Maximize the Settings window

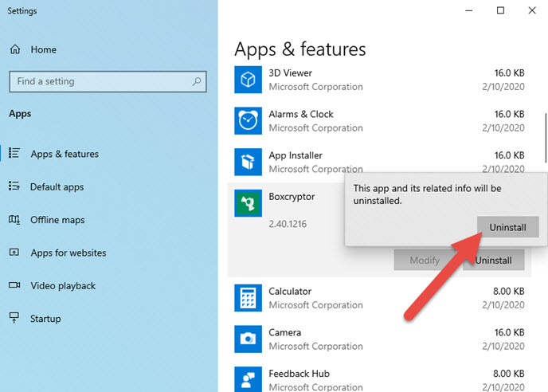[x=500, y=10]
